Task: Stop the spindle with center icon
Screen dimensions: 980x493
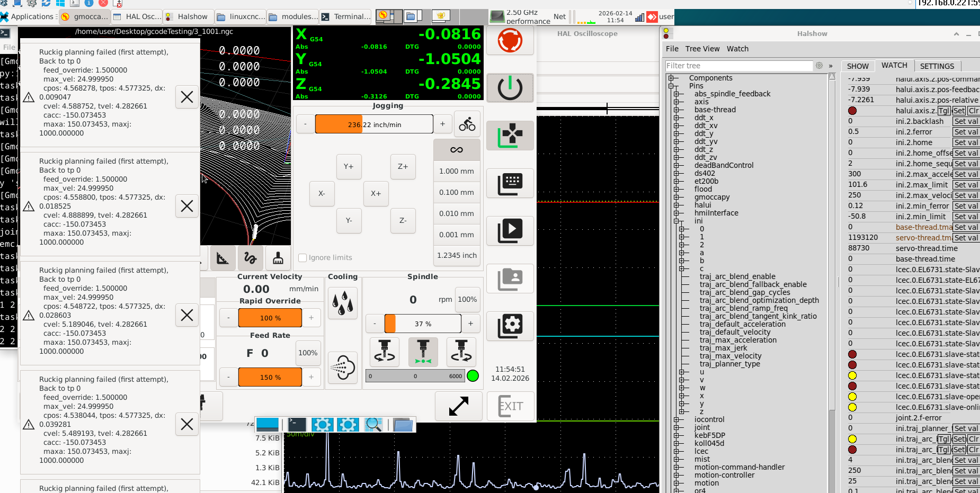Action: pyautogui.click(x=423, y=352)
